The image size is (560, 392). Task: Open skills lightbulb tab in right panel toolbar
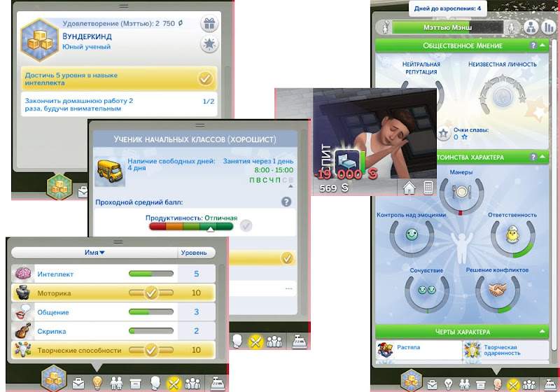[x=448, y=385]
